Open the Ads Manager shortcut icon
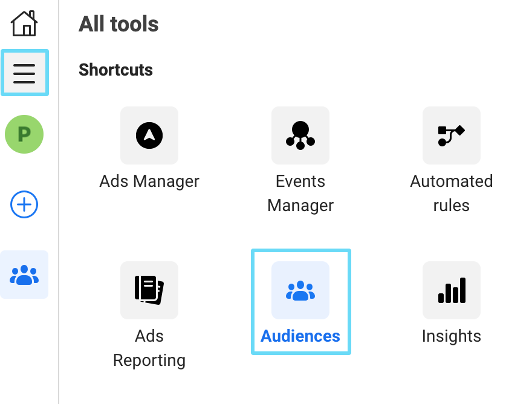This screenshot has height=404, width=532. [149, 135]
